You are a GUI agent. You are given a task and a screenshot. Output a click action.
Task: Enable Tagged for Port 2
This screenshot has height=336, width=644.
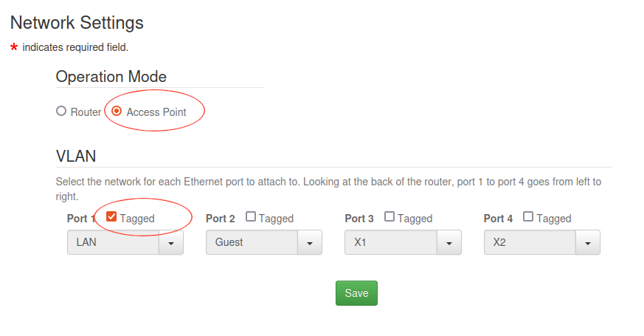click(251, 217)
